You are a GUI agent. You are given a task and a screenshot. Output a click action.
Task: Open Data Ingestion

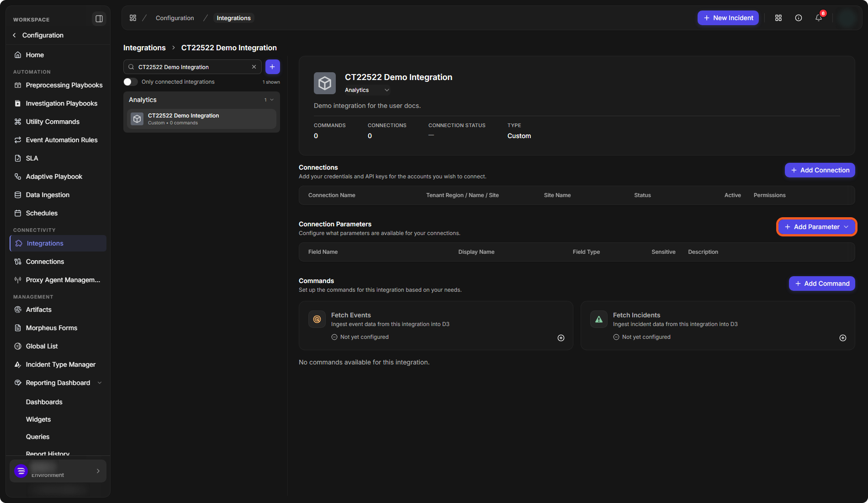(58, 195)
